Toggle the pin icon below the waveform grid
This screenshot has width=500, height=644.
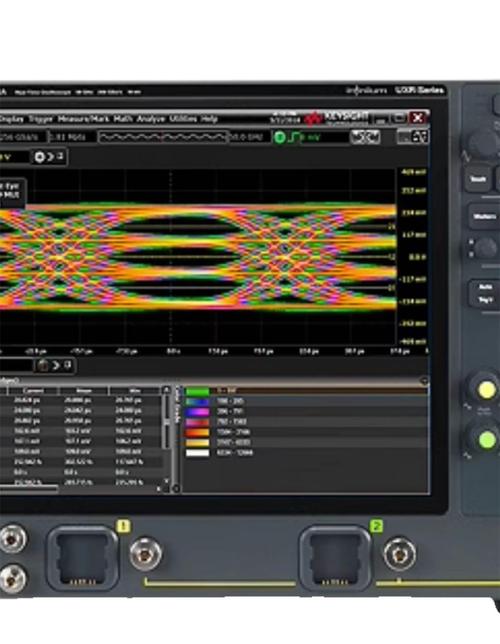pyautogui.click(x=68, y=365)
